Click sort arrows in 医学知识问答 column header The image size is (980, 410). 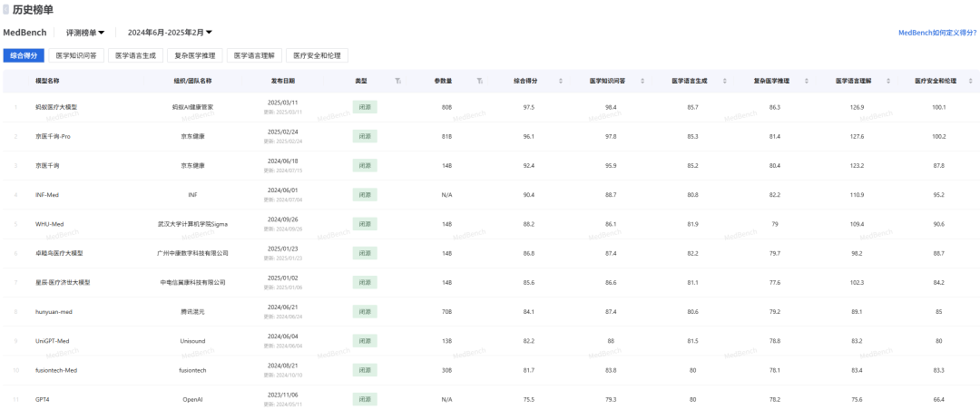coord(643,81)
